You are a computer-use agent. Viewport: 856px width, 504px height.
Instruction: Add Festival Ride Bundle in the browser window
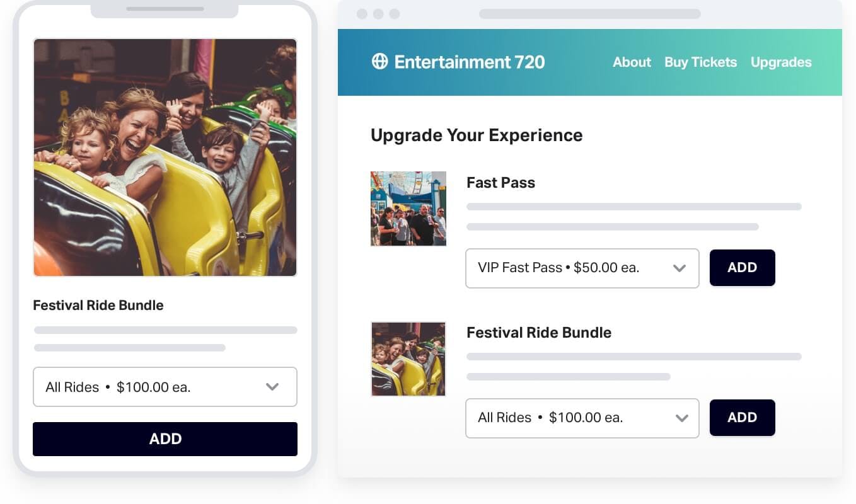tap(742, 418)
